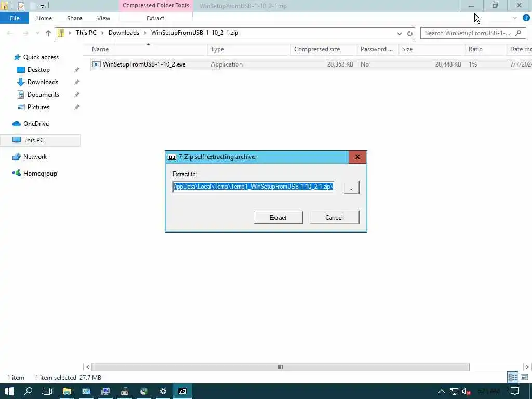Open the Help question mark icon
This screenshot has width=532, height=399.
(526, 18)
